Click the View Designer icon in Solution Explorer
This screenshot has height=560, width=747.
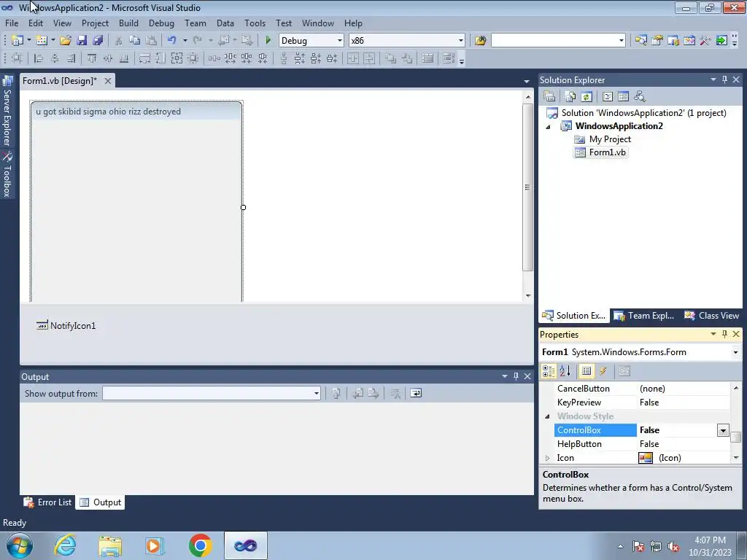click(x=623, y=97)
